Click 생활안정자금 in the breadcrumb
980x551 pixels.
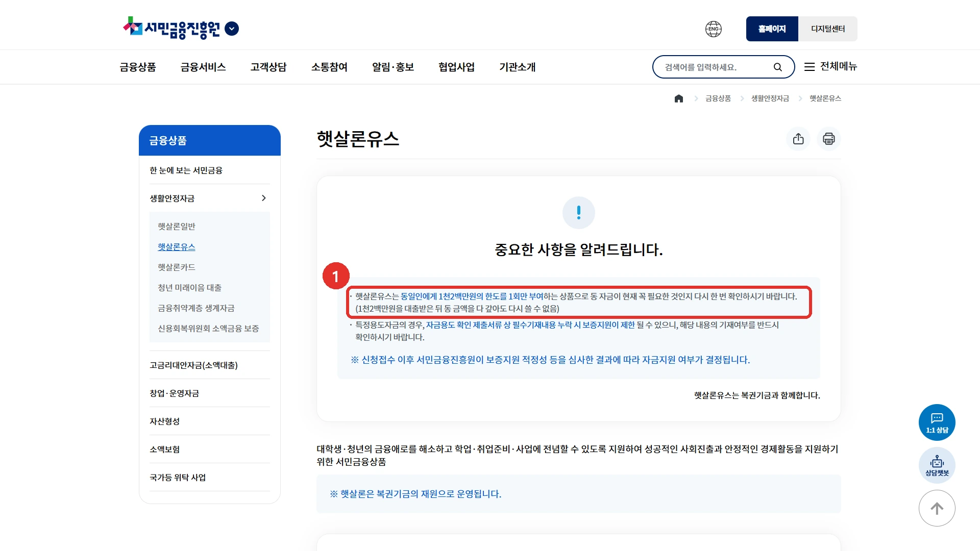pyautogui.click(x=770, y=98)
